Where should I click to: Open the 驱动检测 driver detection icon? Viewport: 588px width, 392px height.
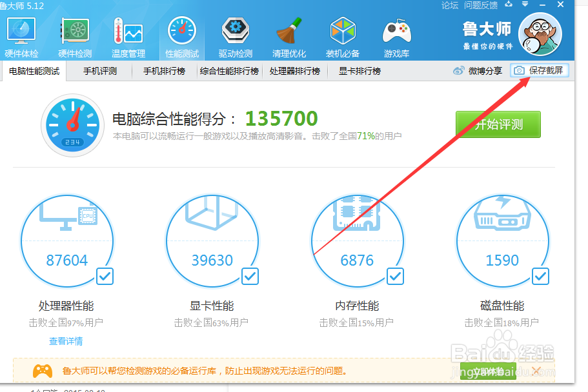[x=236, y=37]
